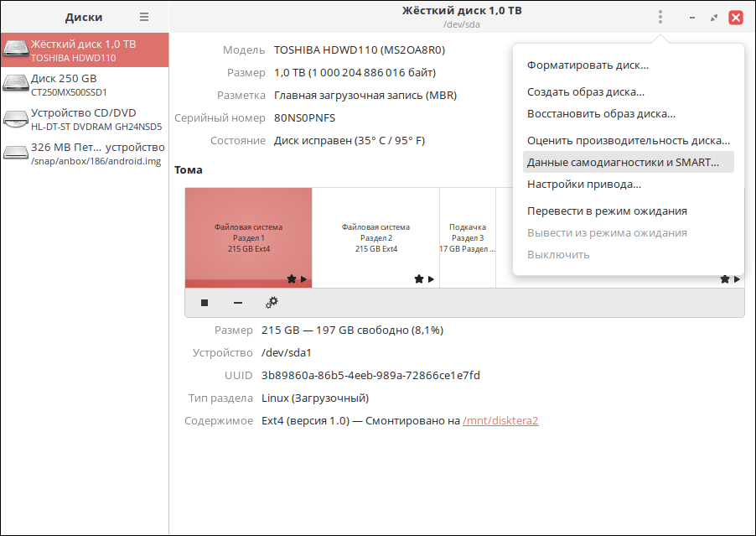Click Перевести в режим ожидания
This screenshot has width=756, height=536.
pyautogui.click(x=607, y=211)
